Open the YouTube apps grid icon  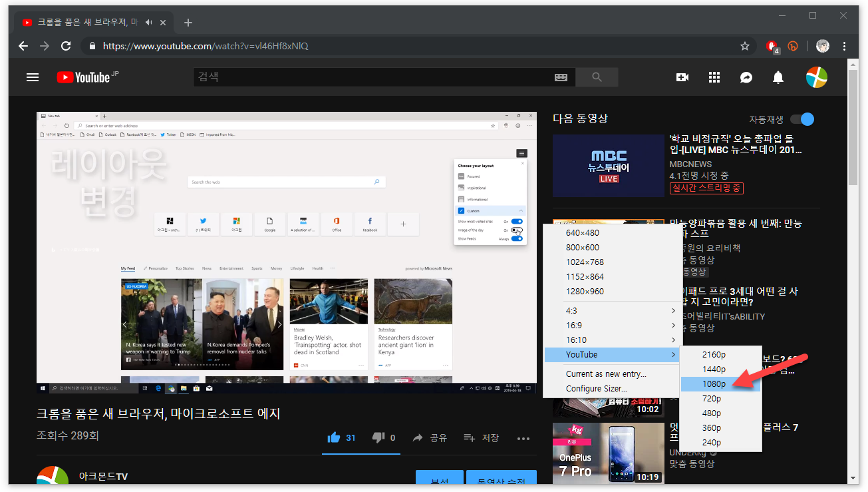(714, 77)
